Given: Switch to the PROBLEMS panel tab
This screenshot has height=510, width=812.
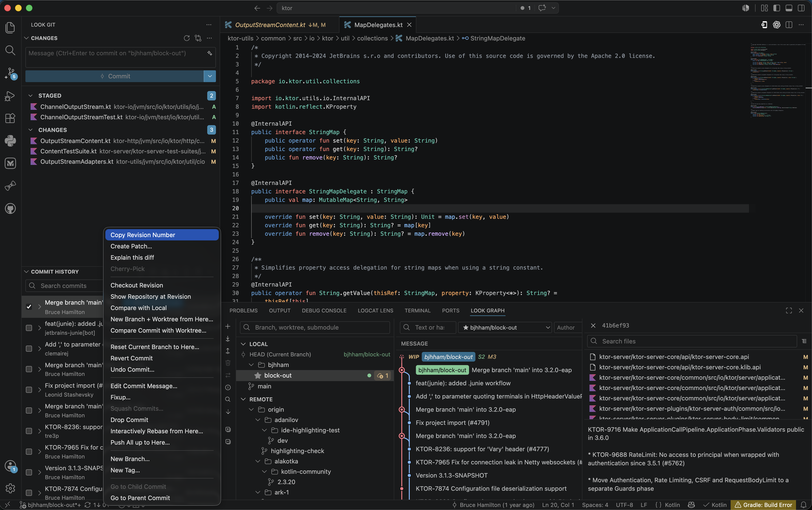Looking at the screenshot, I should point(243,310).
